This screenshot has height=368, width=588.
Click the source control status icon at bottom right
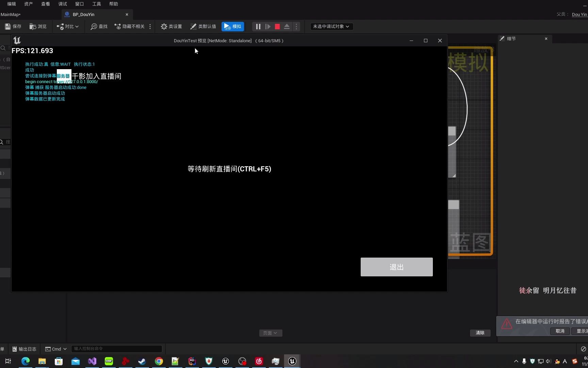click(x=583, y=349)
